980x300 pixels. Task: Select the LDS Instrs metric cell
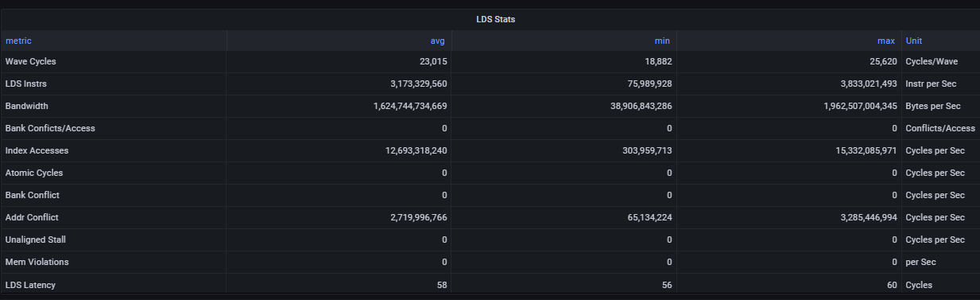[114, 84]
